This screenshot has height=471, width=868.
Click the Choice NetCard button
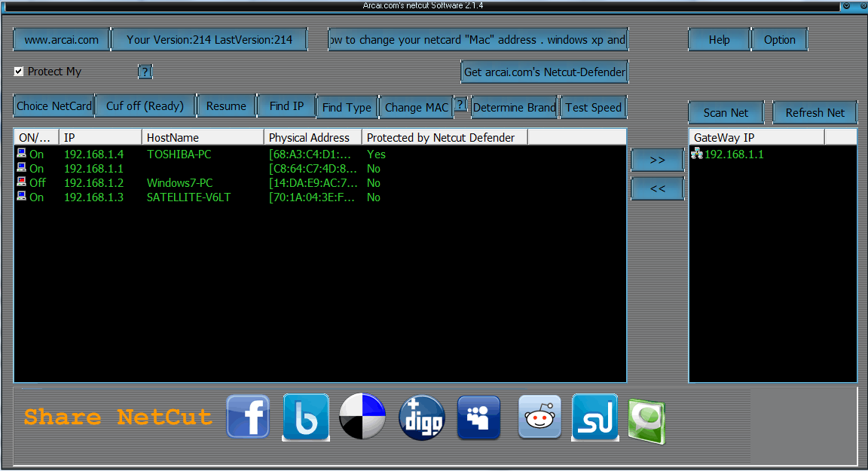[54, 106]
